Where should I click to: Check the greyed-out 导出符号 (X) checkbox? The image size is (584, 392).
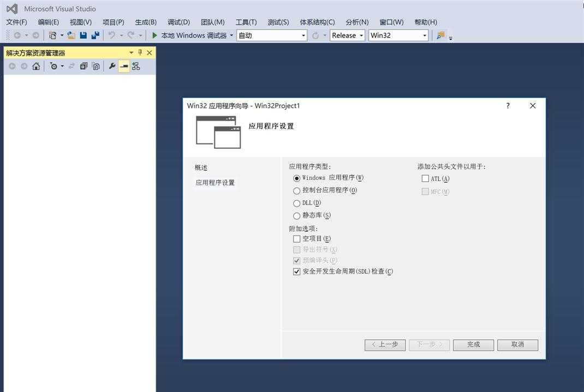coord(296,250)
